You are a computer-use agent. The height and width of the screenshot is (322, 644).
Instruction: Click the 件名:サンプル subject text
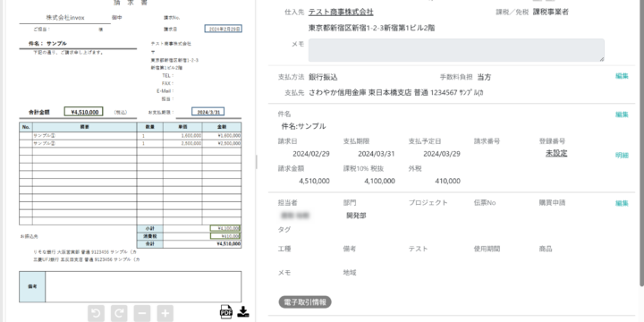tap(303, 126)
